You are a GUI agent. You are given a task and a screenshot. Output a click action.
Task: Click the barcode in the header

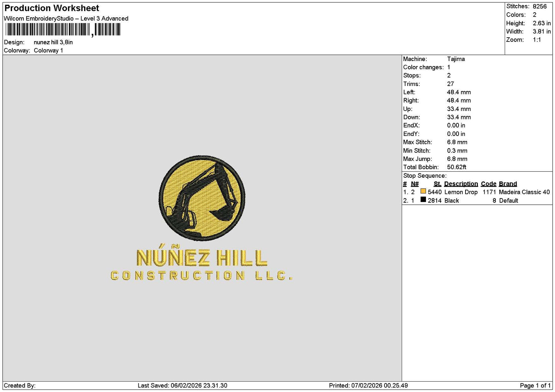pos(63,30)
